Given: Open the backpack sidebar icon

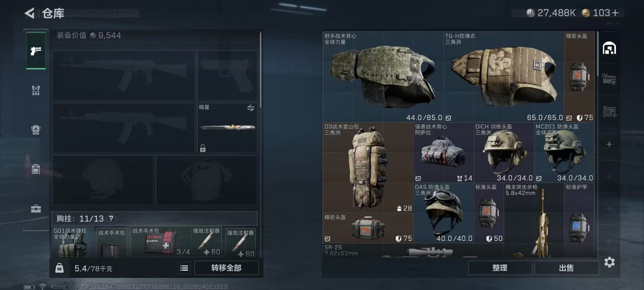Looking at the screenshot, I should pyautogui.click(x=36, y=129).
